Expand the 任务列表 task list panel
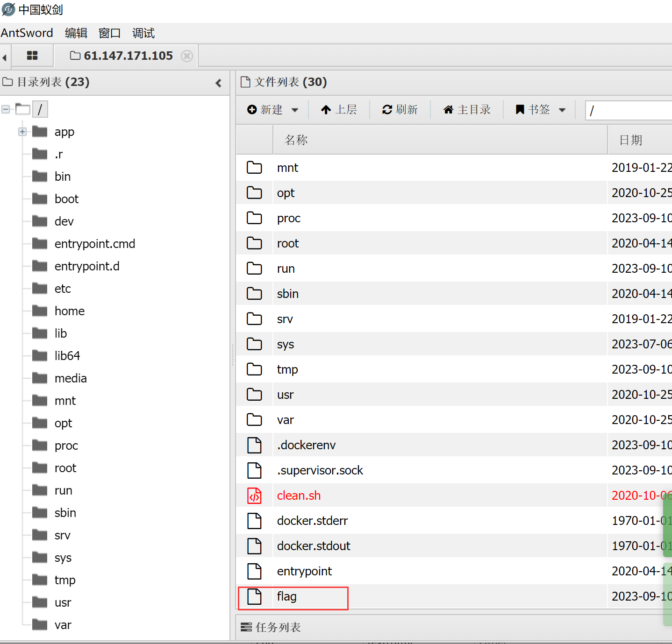The width and height of the screenshot is (672, 644). click(271, 627)
